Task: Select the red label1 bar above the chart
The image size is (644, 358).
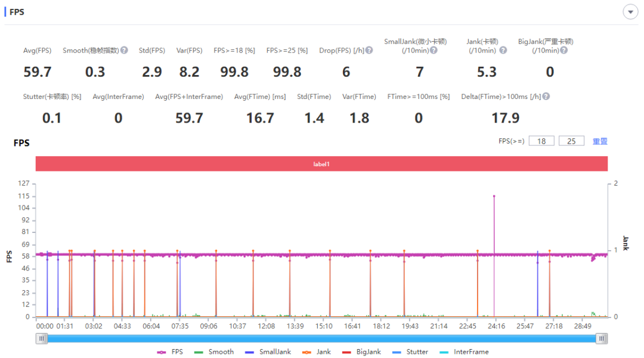Action: coord(321,164)
